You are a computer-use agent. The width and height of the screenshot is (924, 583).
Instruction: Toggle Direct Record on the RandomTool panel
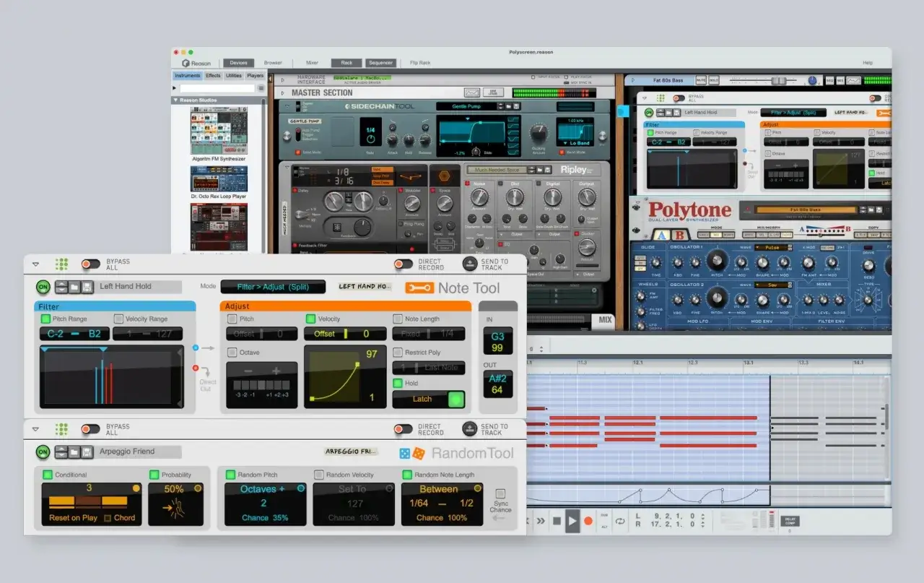click(x=404, y=429)
